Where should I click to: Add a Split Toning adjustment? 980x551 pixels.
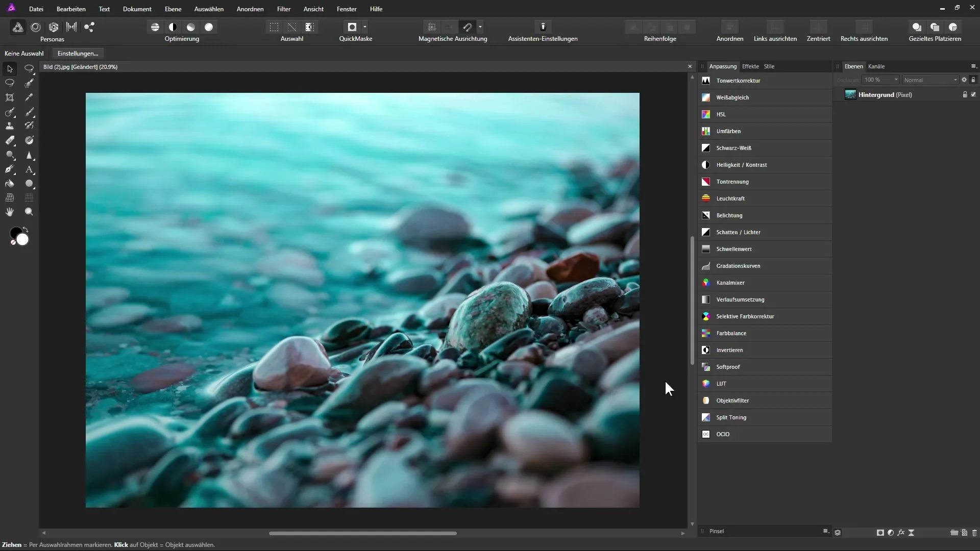tap(765, 417)
